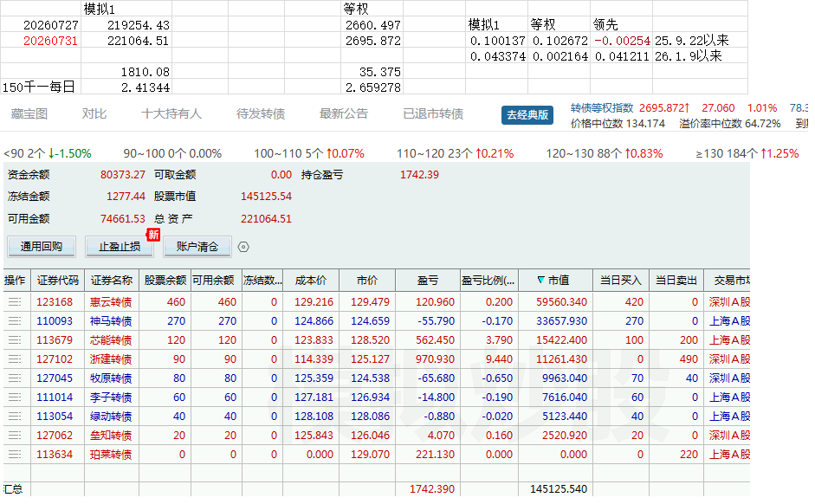The height and width of the screenshot is (504, 815).
Task: Toggle the sort arrow on 市值 column
Action: click(x=540, y=280)
